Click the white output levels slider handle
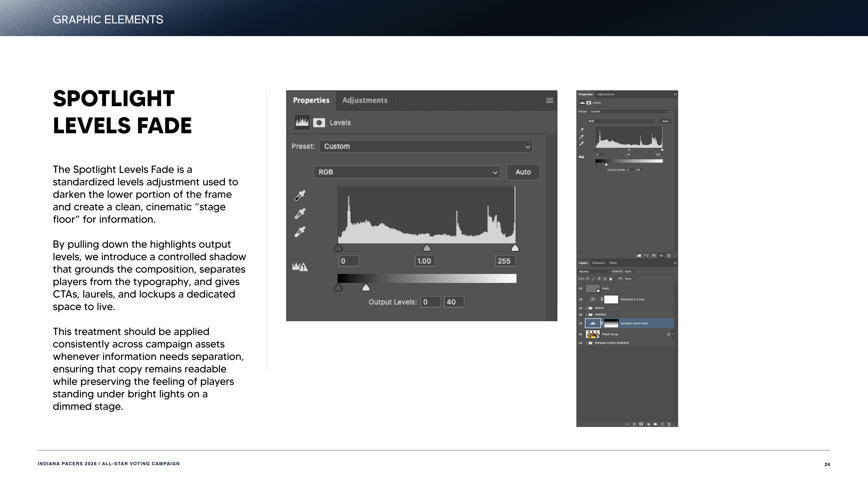 point(366,288)
